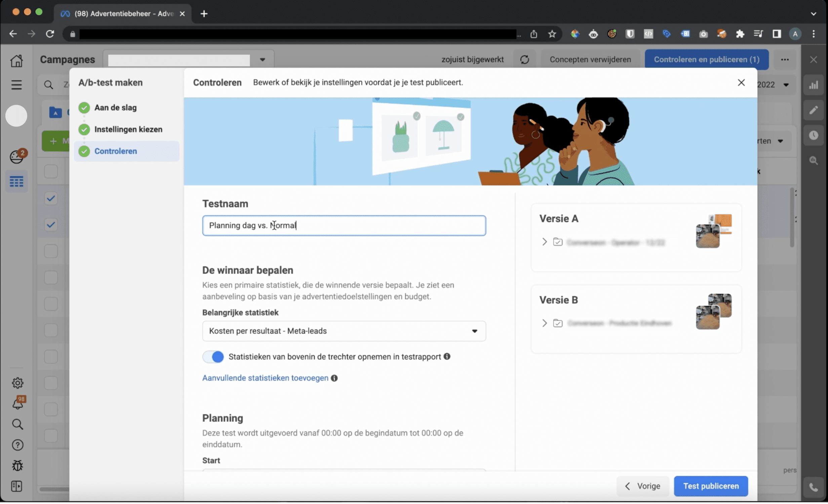
Task: Go to the Aan de slag step
Action: [115, 108]
